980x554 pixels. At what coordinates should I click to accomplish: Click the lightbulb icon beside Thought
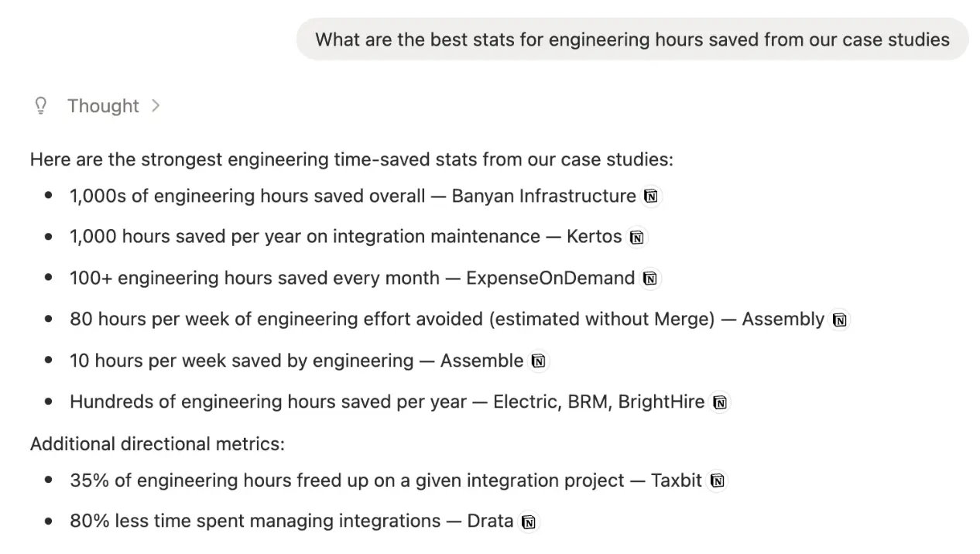click(40, 105)
